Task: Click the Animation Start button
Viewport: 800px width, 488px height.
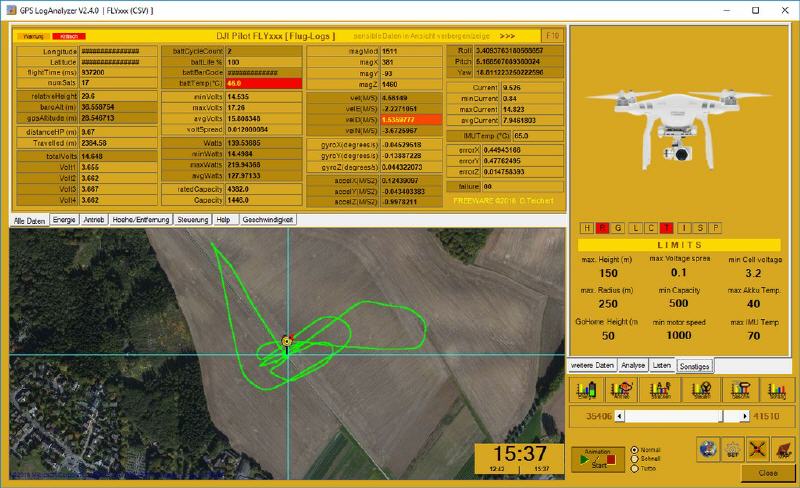Action: (598, 459)
